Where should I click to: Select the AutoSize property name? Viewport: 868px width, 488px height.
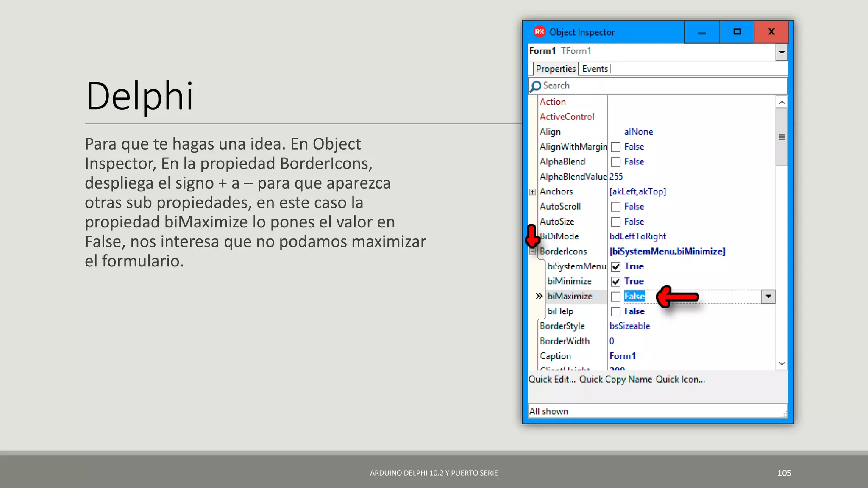557,221
